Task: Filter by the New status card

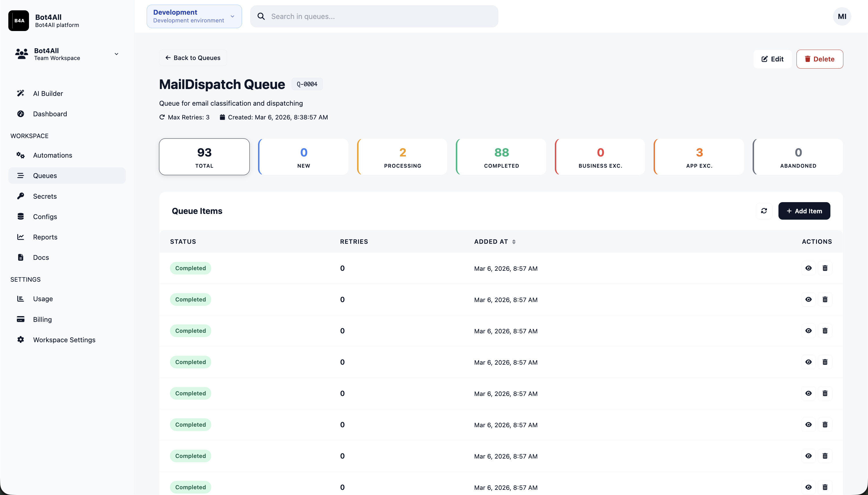Action: [303, 157]
